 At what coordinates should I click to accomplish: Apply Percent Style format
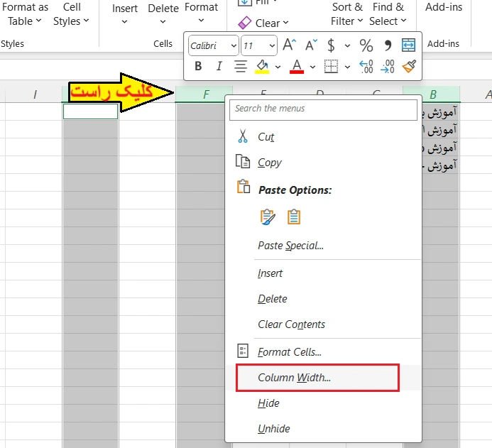coord(366,45)
